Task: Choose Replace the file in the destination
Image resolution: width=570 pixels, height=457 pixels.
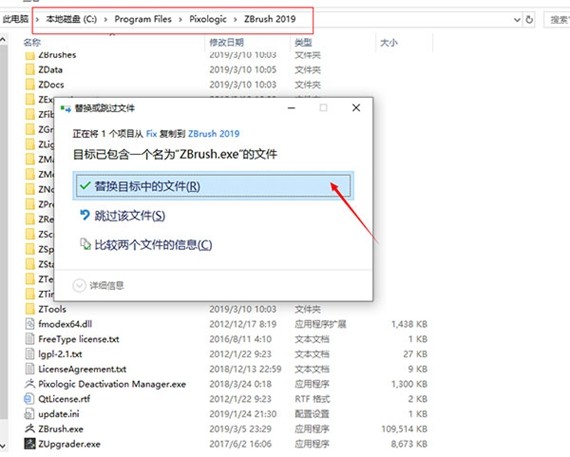Action: (213, 186)
